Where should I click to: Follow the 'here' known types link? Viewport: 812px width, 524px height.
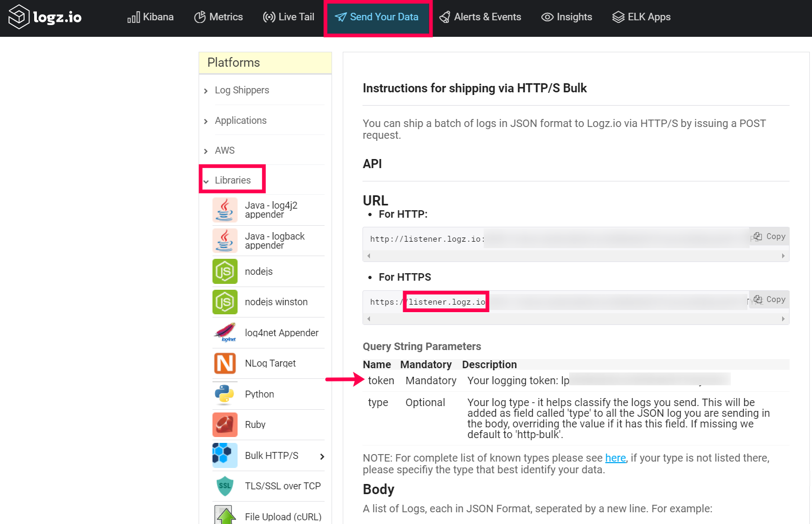[615, 458]
